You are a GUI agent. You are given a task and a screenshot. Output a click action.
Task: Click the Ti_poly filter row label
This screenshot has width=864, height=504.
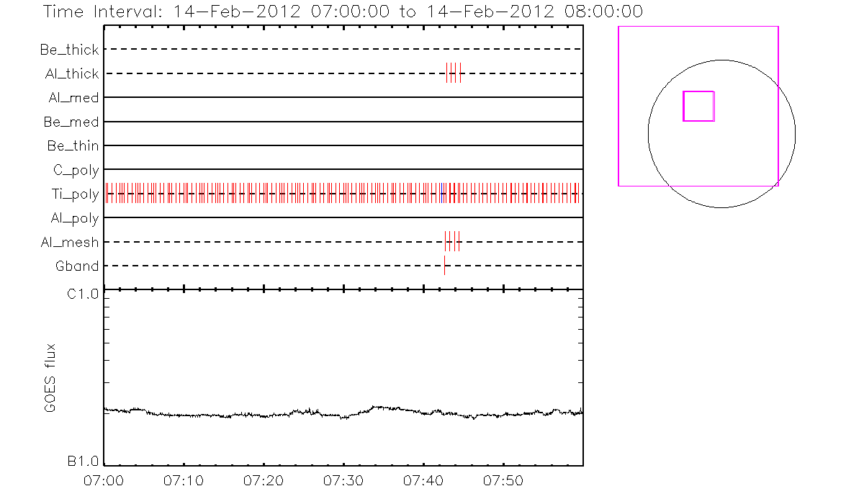pos(74,194)
